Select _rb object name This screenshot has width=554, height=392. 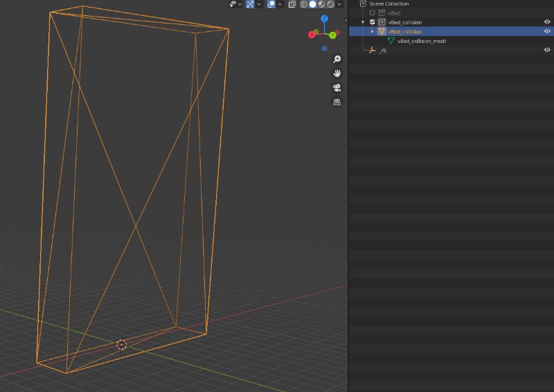click(x=383, y=50)
